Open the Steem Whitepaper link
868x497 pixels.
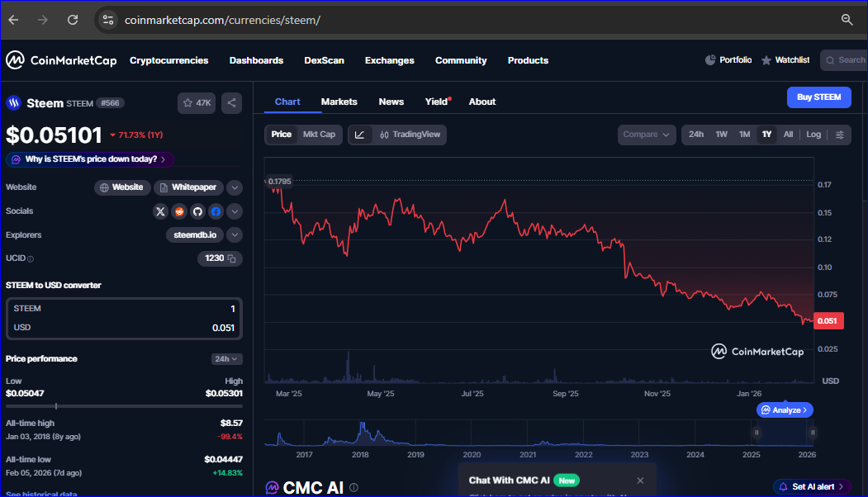(189, 187)
